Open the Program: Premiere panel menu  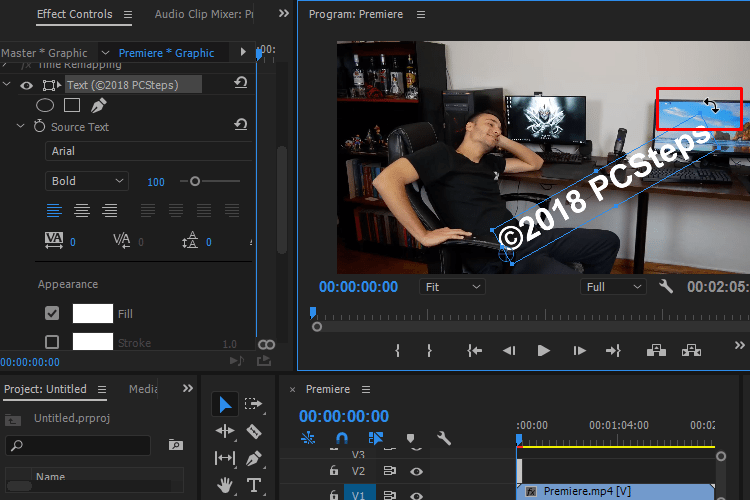tap(421, 15)
